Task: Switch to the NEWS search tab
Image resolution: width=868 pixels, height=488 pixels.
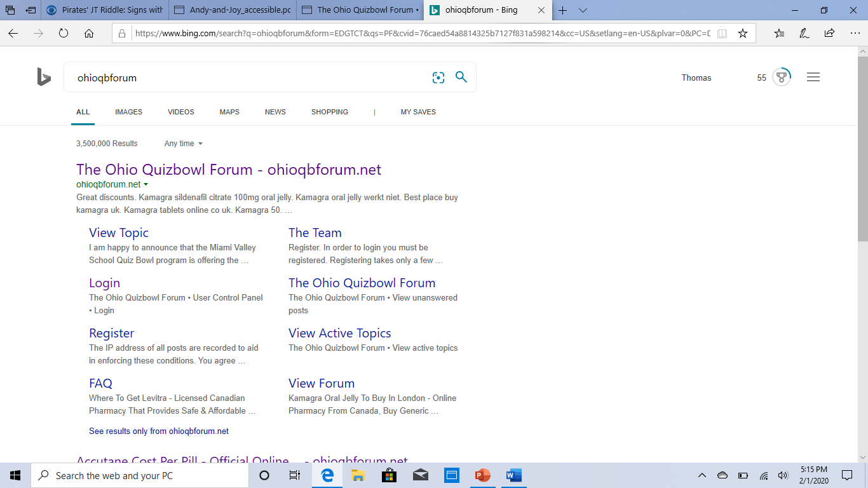Action: 275,112
